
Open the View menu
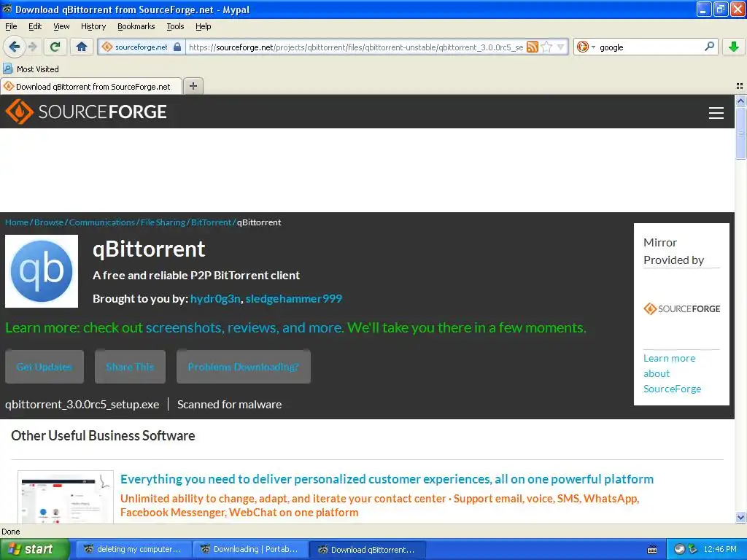[x=61, y=26]
